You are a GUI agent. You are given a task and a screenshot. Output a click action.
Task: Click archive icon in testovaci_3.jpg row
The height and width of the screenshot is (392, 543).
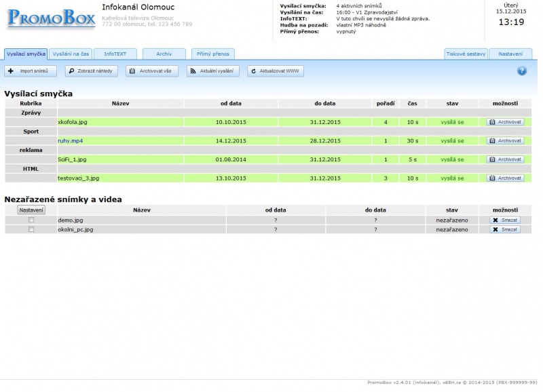tap(492, 178)
